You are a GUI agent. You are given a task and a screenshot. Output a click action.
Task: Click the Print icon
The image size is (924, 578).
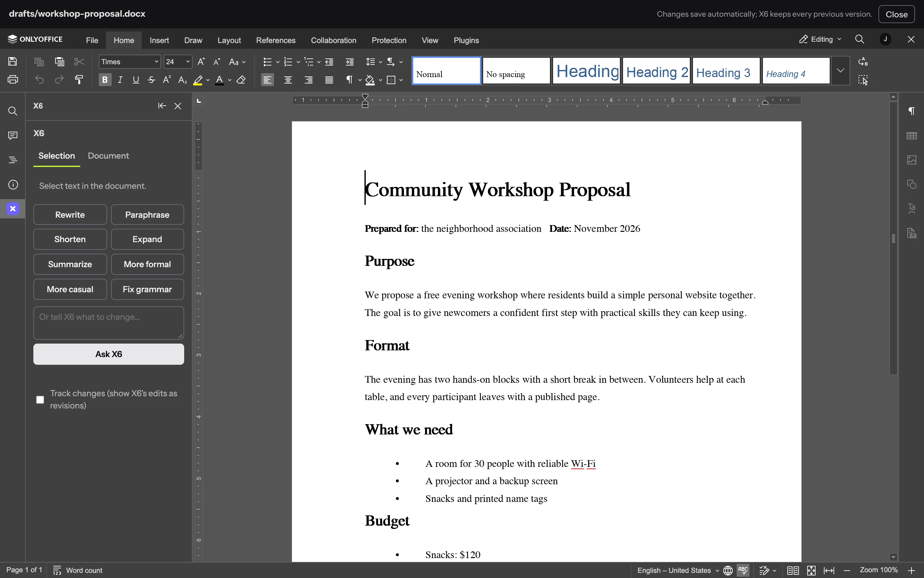click(13, 80)
